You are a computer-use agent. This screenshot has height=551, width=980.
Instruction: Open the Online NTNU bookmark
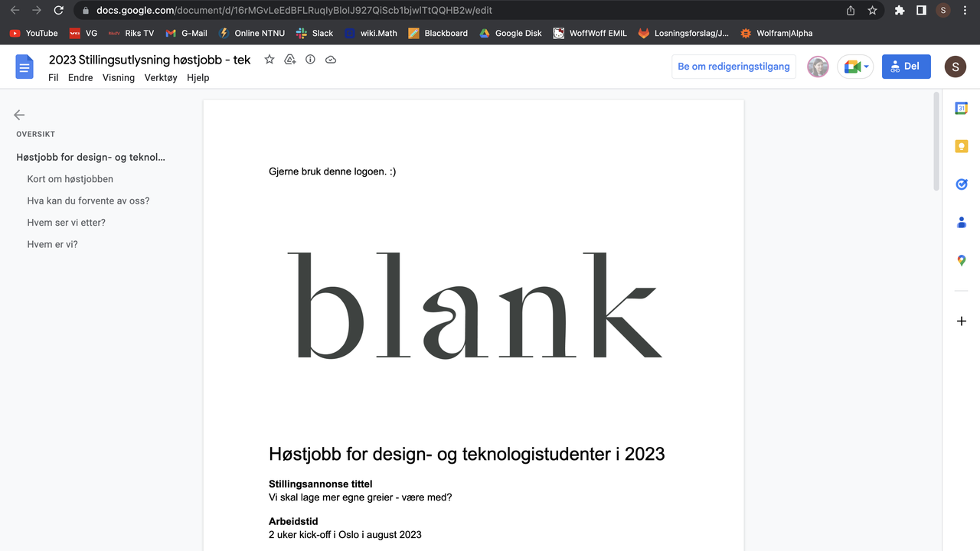[252, 33]
